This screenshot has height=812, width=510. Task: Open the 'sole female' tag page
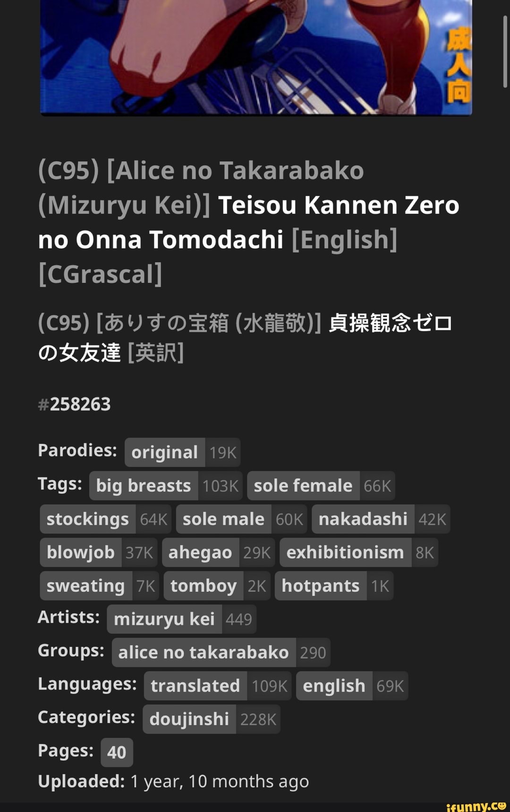click(302, 486)
